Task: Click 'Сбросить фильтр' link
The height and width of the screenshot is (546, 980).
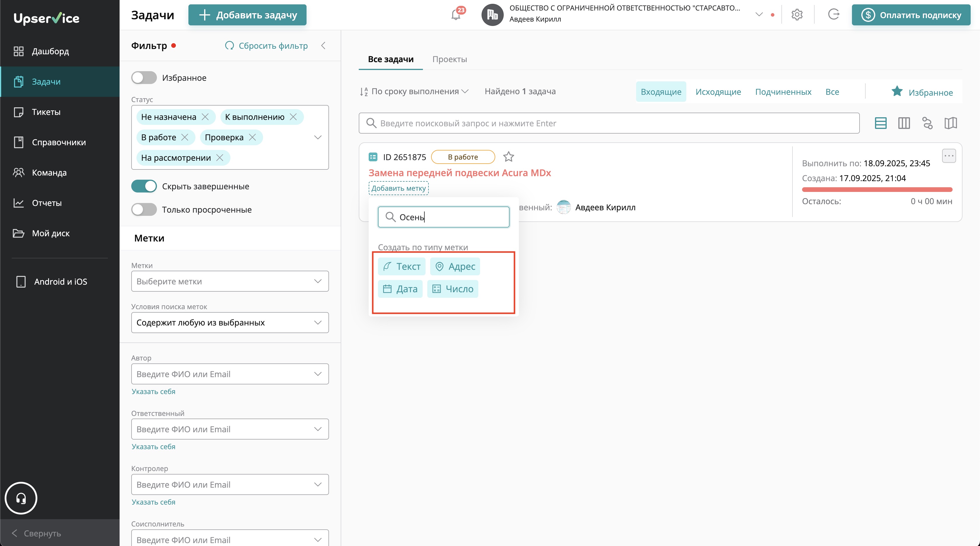Action: click(x=266, y=46)
